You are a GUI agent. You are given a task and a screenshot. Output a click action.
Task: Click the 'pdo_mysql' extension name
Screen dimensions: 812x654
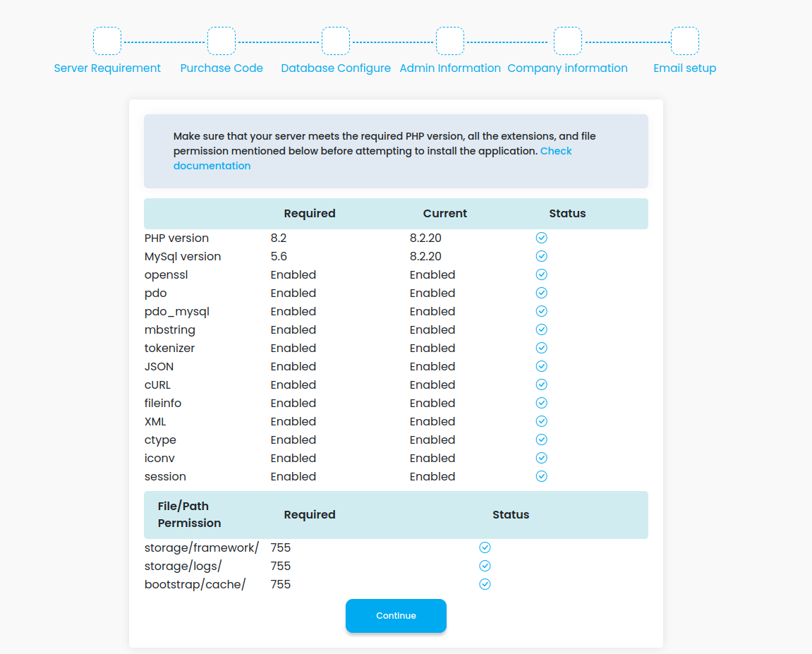[176, 312]
